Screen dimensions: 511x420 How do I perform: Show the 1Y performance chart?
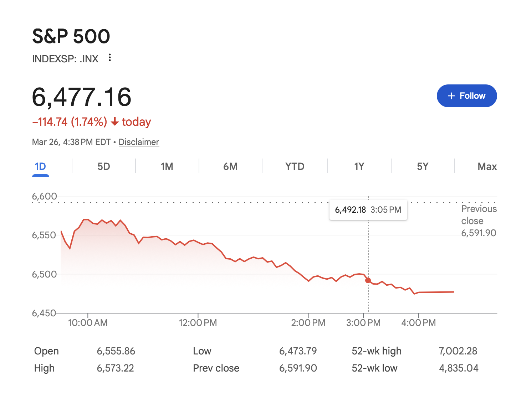(359, 166)
